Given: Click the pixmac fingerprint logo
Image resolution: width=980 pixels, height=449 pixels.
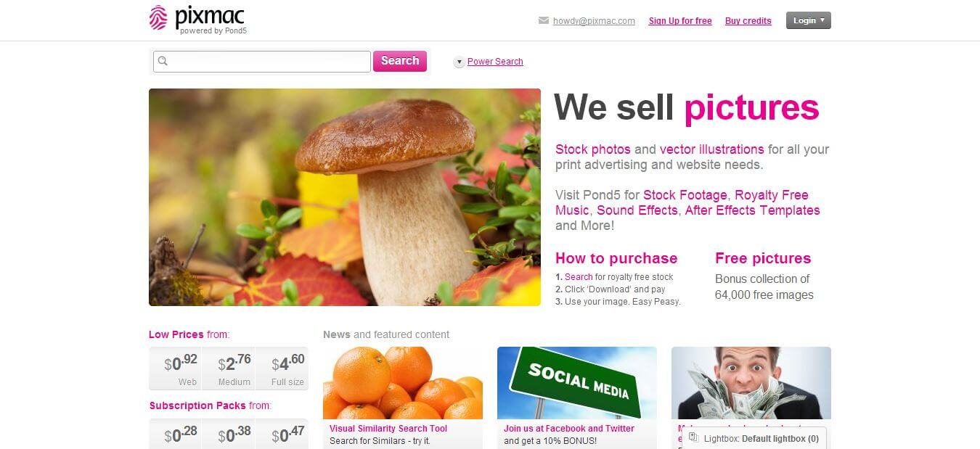Looking at the screenshot, I should point(158,17).
